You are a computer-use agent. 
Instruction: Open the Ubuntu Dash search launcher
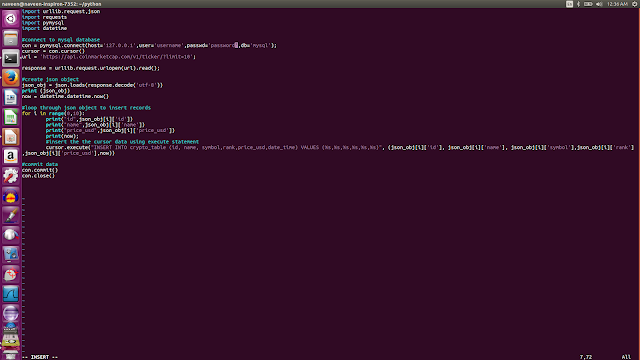click(11, 19)
